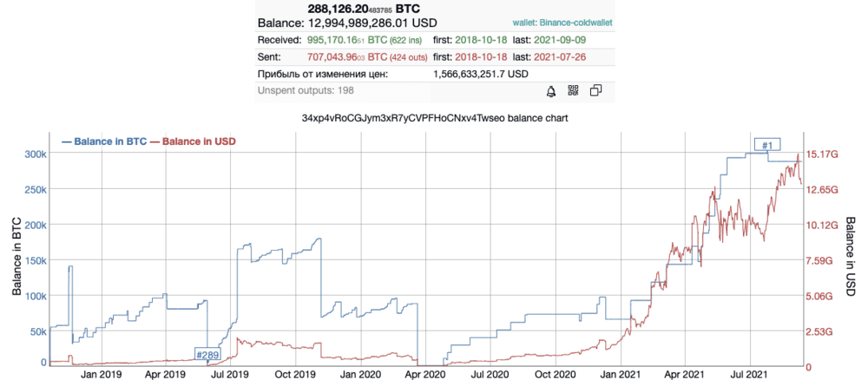868x380 pixels.
Task: Click the 12.65G USD axis label
Action: pyautogui.click(x=820, y=190)
